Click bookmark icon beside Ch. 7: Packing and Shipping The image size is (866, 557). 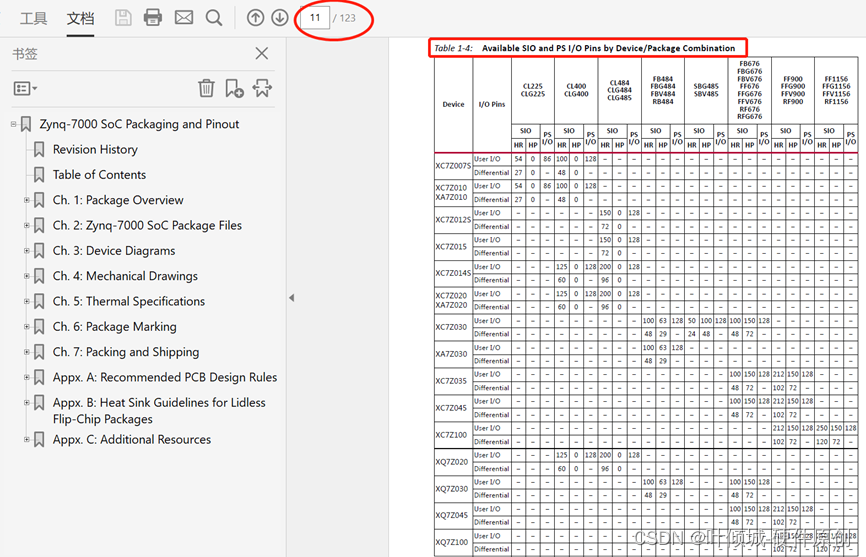tap(39, 352)
